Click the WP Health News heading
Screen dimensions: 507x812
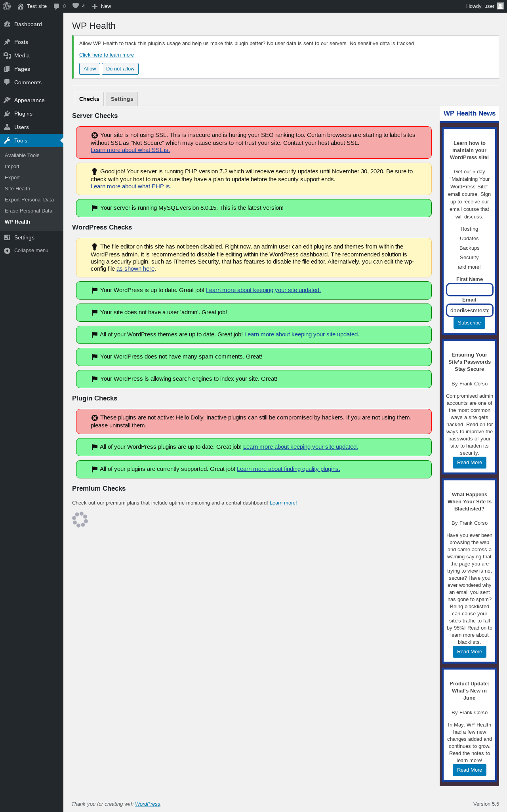[x=469, y=114]
